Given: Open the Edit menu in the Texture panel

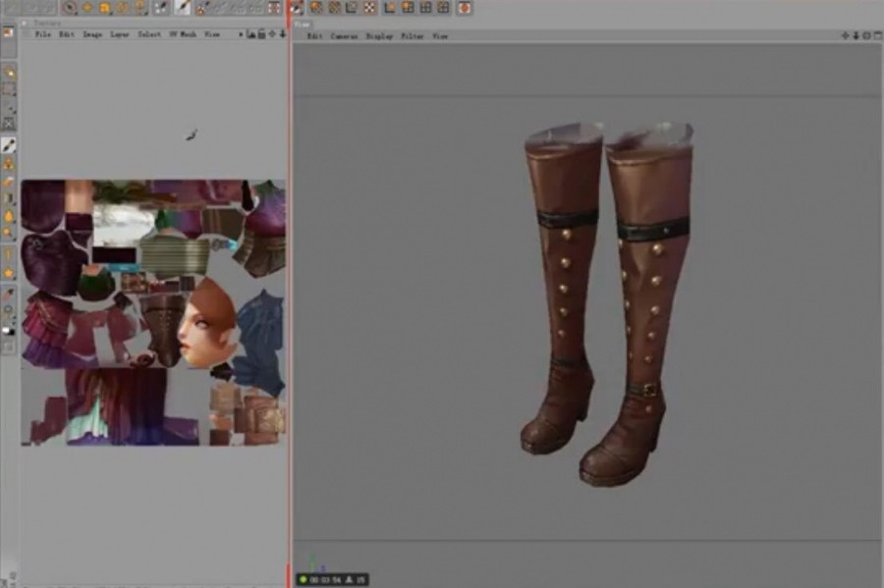Looking at the screenshot, I should [67, 34].
